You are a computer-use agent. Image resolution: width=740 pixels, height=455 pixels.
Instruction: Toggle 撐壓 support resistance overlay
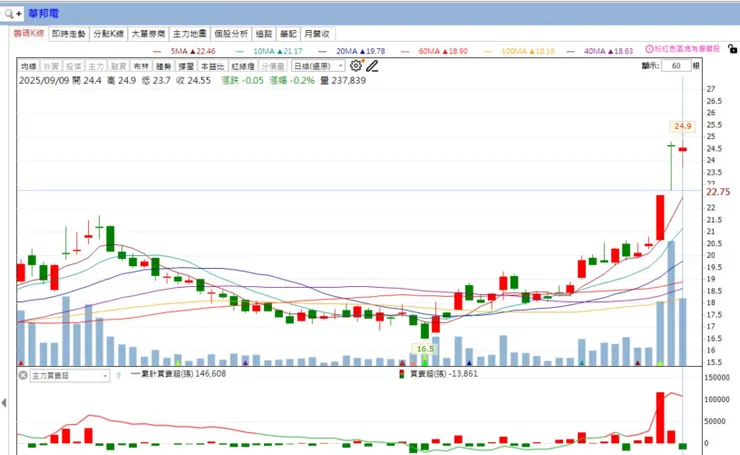click(x=186, y=66)
